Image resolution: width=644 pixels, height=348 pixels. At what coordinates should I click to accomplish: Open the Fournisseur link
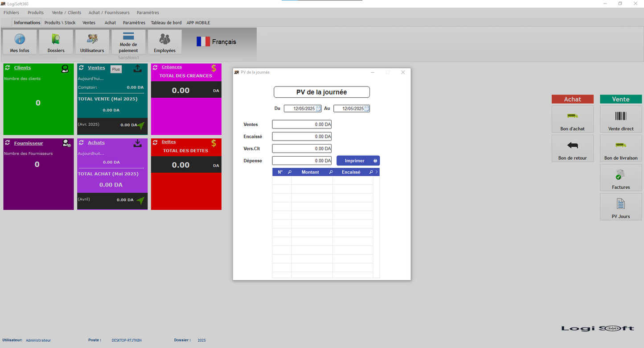click(x=29, y=143)
